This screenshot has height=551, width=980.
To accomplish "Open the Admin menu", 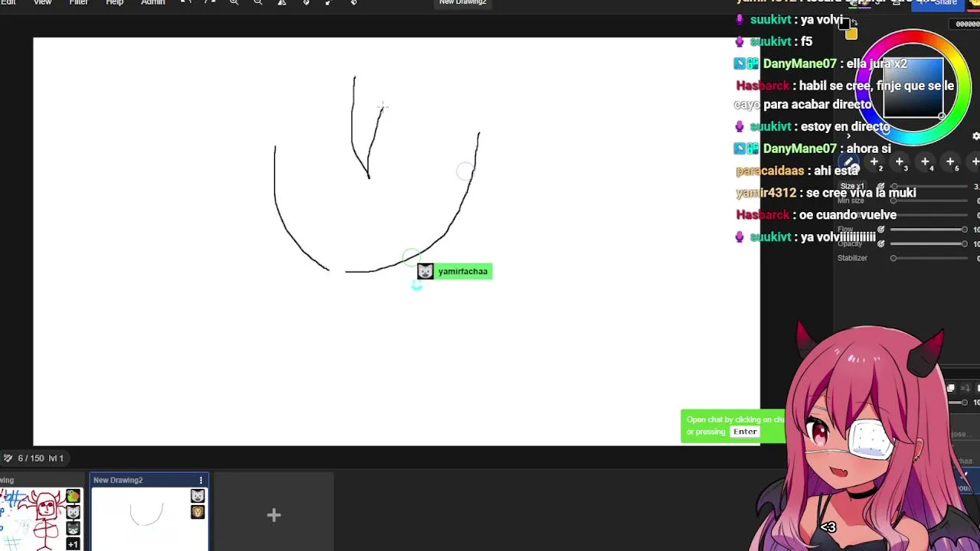I will pos(152,2).
